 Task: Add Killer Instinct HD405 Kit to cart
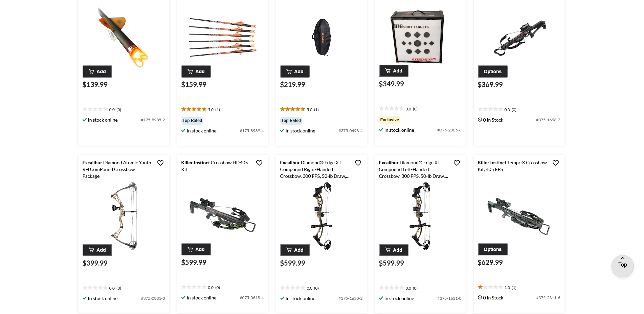[x=196, y=249]
